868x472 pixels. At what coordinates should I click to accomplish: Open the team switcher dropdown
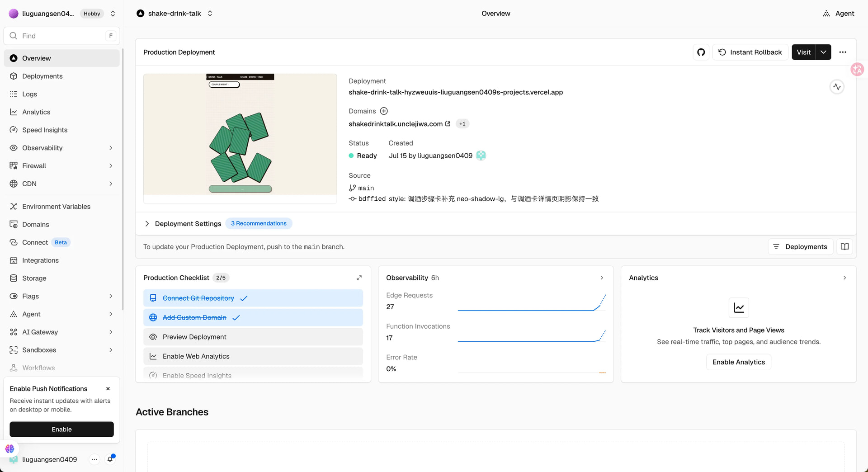click(x=113, y=14)
